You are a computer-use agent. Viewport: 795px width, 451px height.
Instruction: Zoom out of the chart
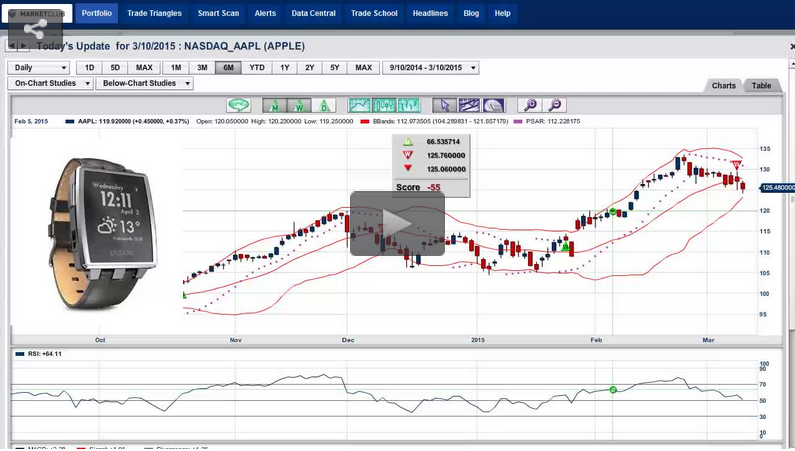tap(554, 105)
